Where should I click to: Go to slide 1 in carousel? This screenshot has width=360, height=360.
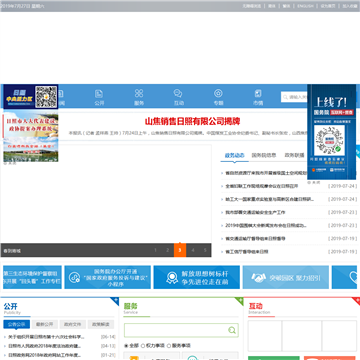tap(155, 250)
